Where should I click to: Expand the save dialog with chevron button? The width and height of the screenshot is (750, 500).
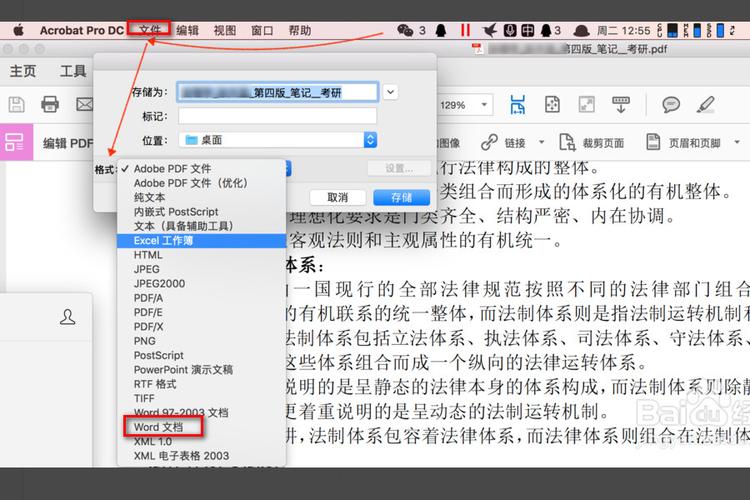click(390, 92)
